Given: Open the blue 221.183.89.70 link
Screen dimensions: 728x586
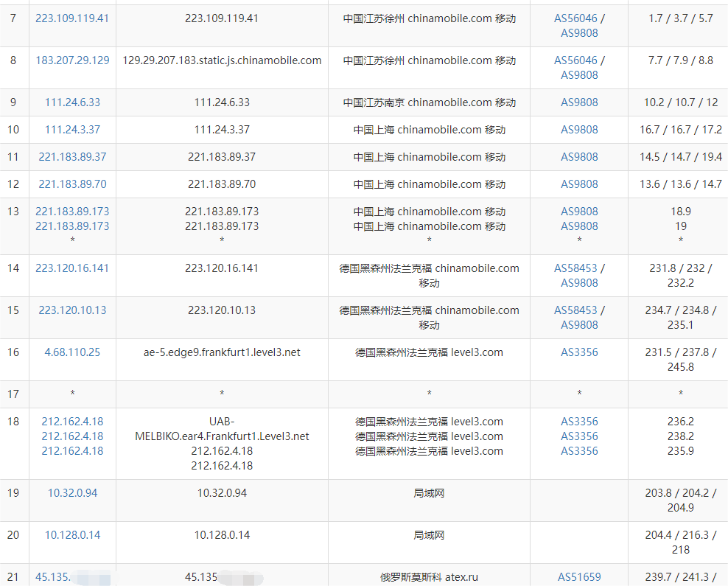Looking at the screenshot, I should tap(72, 184).
